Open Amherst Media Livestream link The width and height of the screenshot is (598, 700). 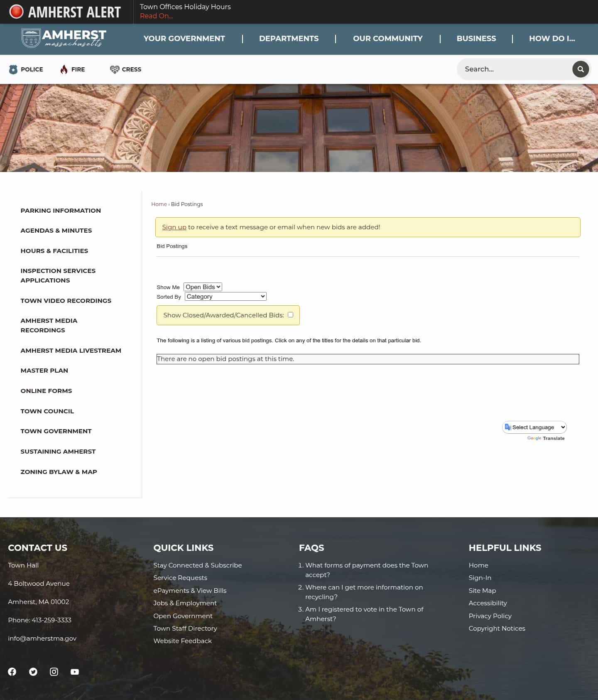71,351
